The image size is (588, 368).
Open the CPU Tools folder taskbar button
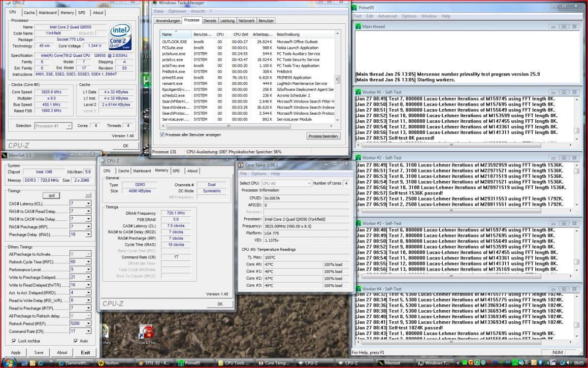(x=235, y=363)
